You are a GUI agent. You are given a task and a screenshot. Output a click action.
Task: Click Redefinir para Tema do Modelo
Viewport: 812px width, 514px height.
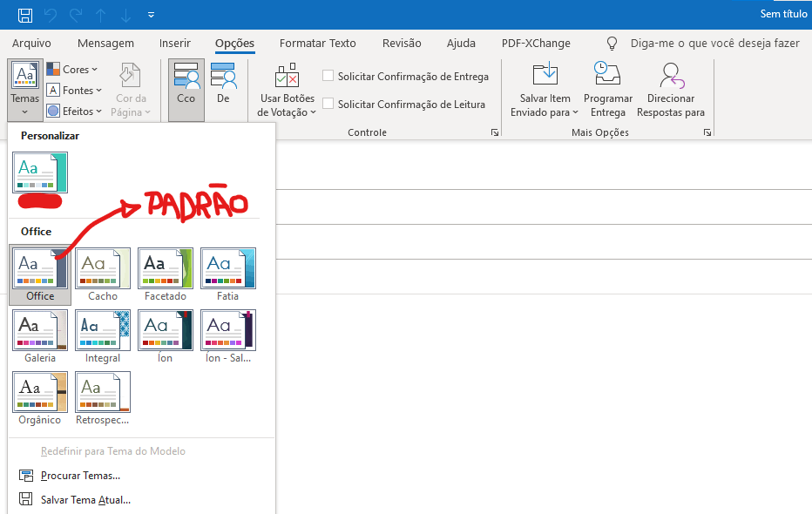click(x=113, y=451)
